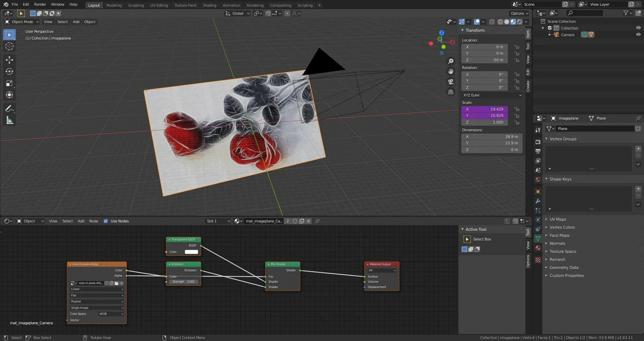Image resolution: width=644 pixels, height=341 pixels.
Task: Open the Add menu in node editor
Action: click(x=81, y=221)
